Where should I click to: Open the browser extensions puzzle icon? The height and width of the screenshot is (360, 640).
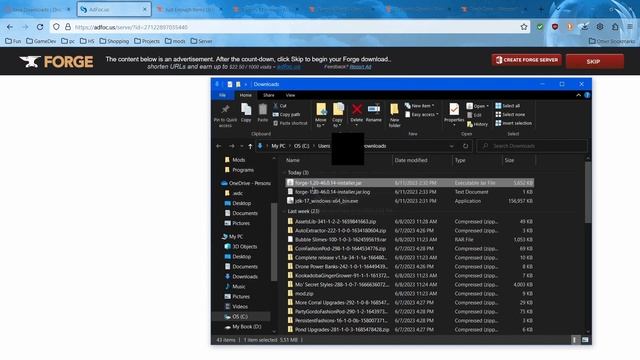615,27
